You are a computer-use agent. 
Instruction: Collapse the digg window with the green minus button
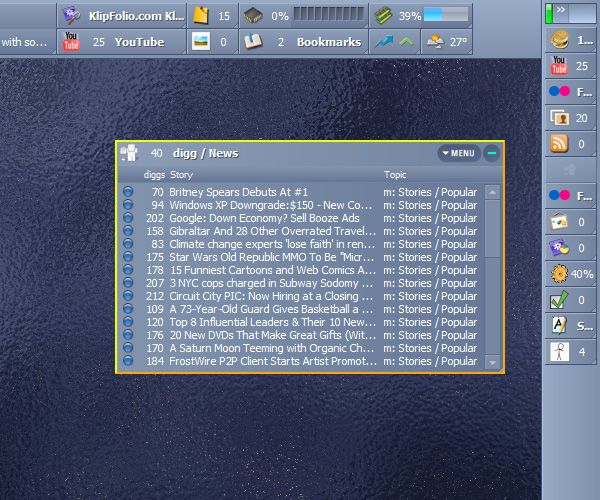point(492,153)
